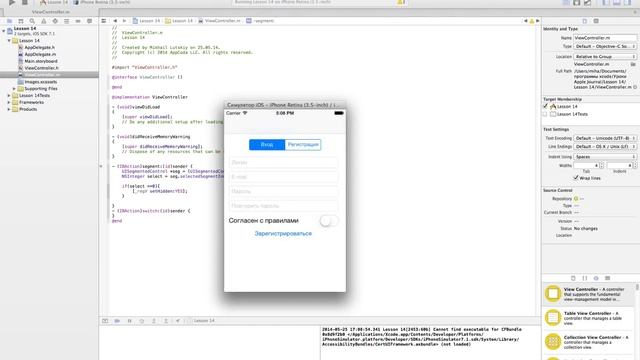640x360 pixels.
Task: Expand the Frameworks group
Action: click(x=9, y=102)
